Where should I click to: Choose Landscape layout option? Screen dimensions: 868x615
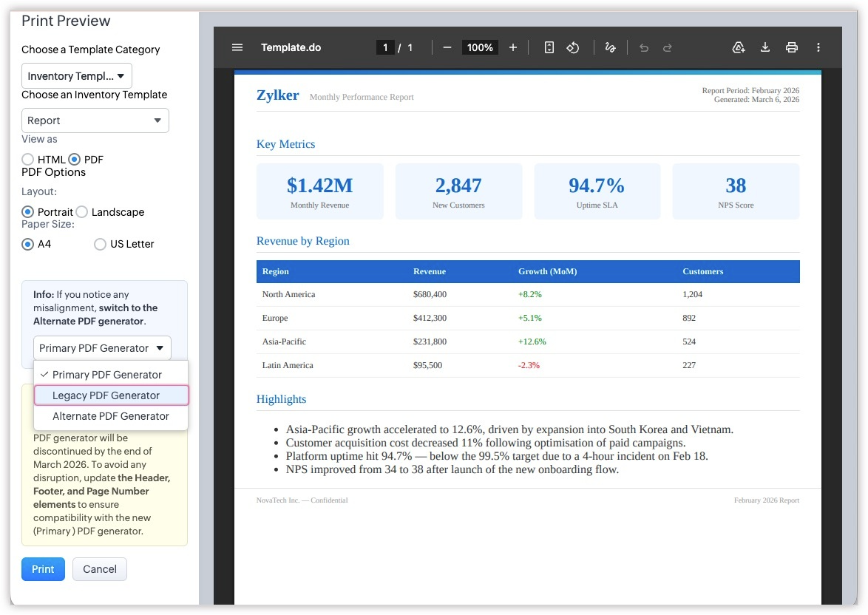point(82,212)
